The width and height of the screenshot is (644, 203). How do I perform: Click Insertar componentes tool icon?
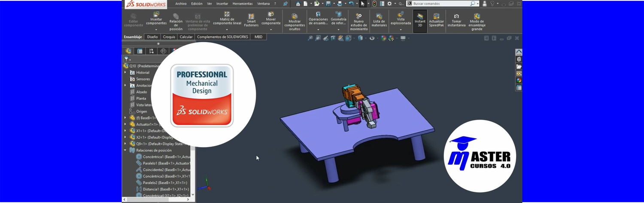point(156,15)
